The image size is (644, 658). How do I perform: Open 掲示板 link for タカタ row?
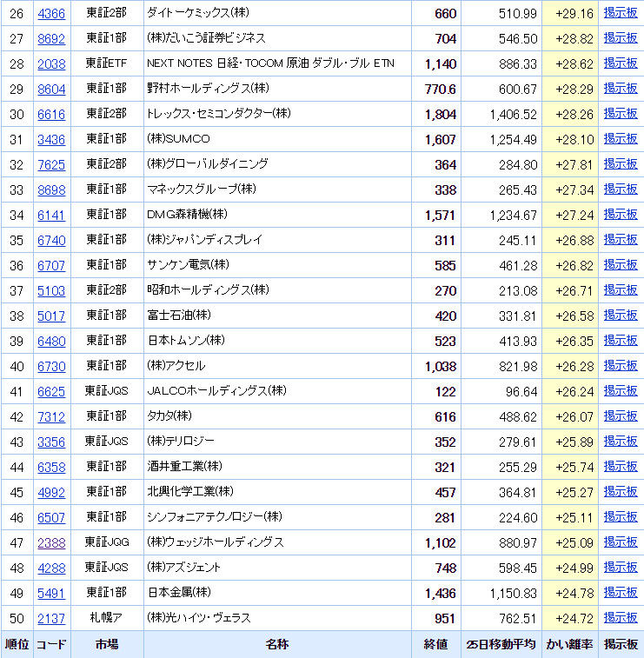[x=621, y=415]
